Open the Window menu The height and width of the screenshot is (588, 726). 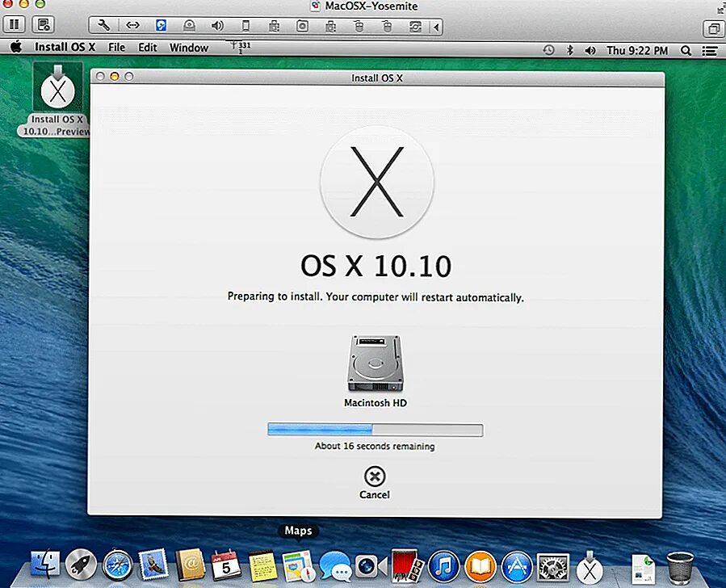coord(189,47)
